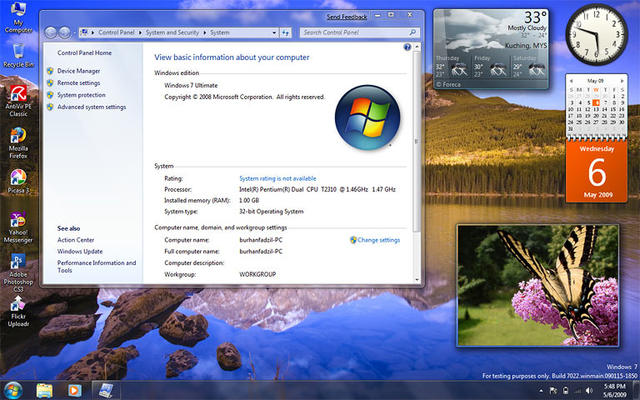
Task: Open the volume speaker tray icon
Action: 589,391
